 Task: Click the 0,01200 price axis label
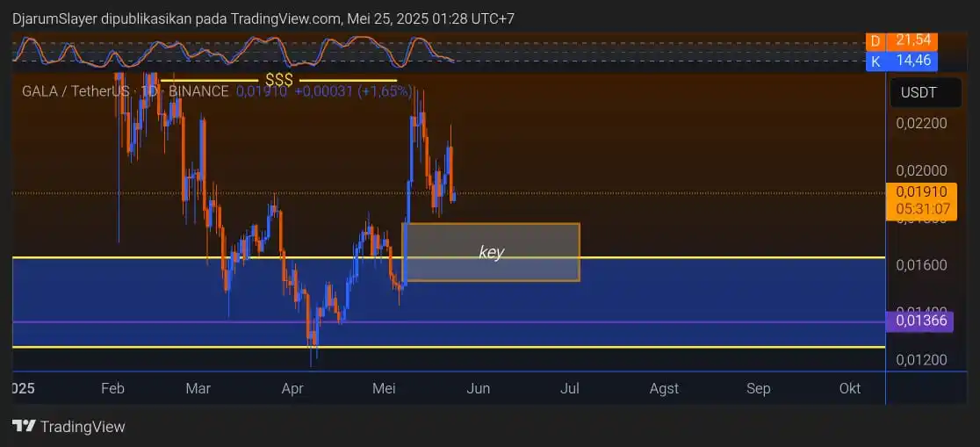(921, 359)
